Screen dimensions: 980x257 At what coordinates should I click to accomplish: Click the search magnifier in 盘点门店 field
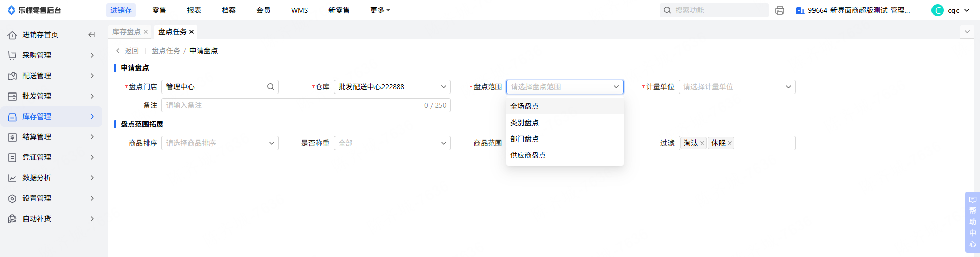(x=270, y=87)
